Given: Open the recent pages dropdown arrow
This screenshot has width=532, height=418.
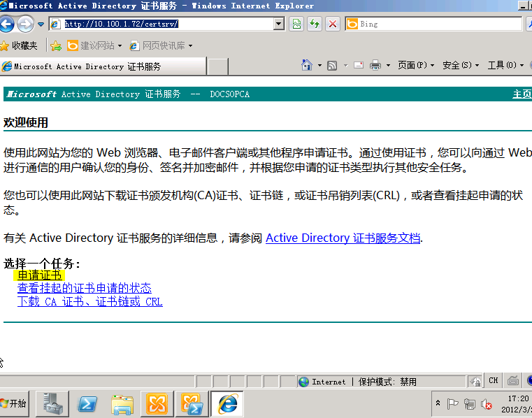Looking at the screenshot, I should coord(41,24).
